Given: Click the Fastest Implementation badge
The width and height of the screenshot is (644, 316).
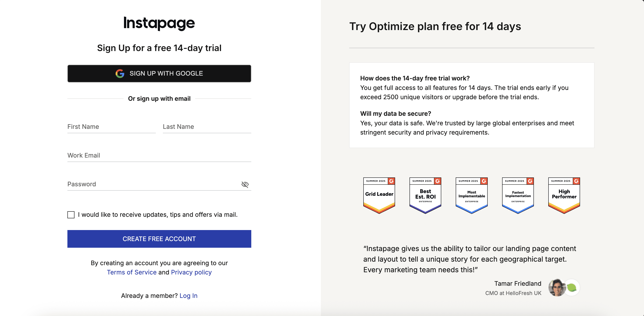Looking at the screenshot, I should (x=518, y=195).
